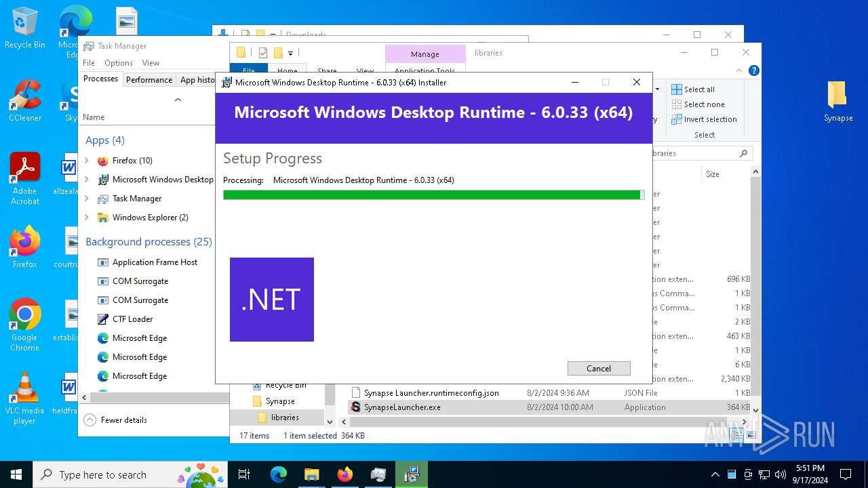
Task: Switch Explorer to large icons view
Action: [x=751, y=436]
